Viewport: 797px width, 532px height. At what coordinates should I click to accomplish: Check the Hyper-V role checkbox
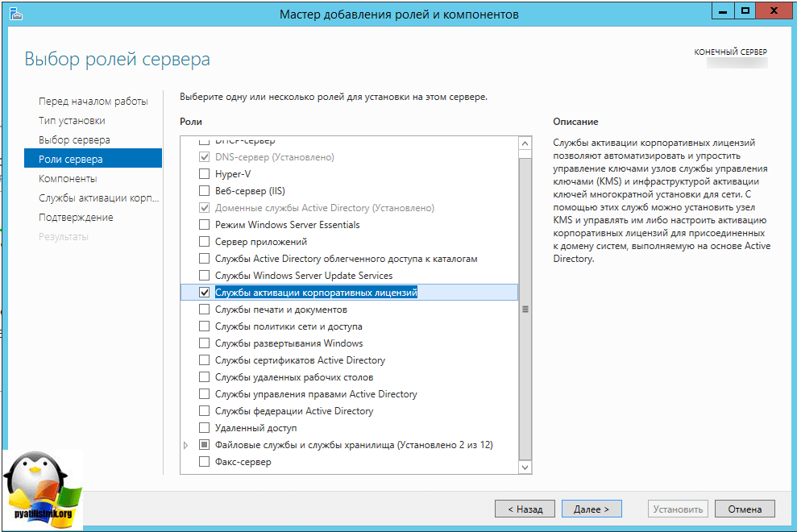click(205, 174)
